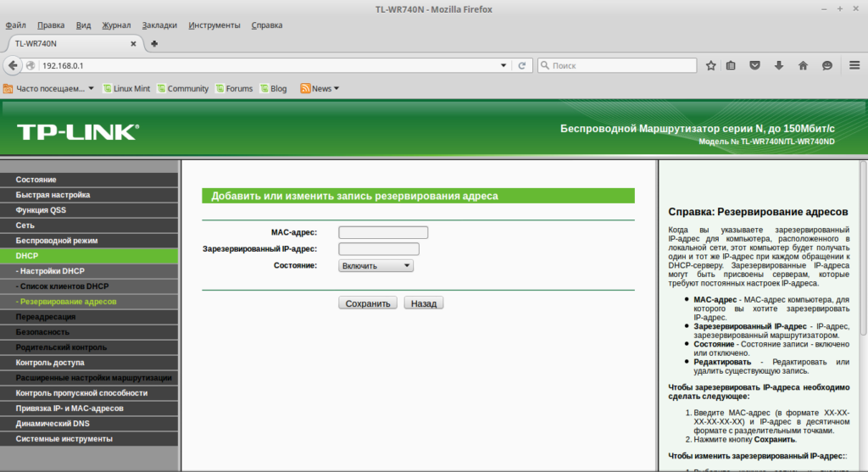
Task: Close the TL-WR740N tab
Action: 133,44
